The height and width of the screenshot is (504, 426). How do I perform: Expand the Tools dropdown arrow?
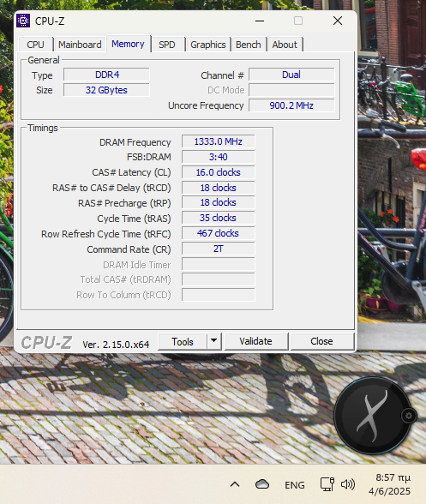tap(213, 341)
